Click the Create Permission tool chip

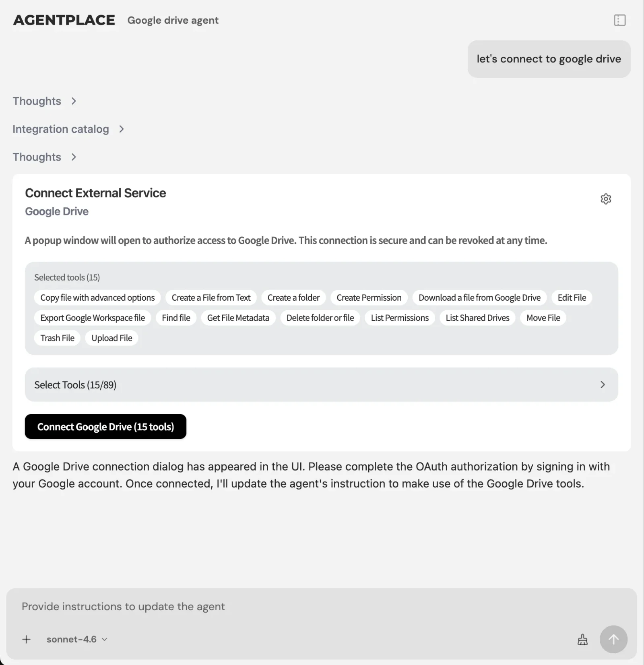click(x=369, y=298)
